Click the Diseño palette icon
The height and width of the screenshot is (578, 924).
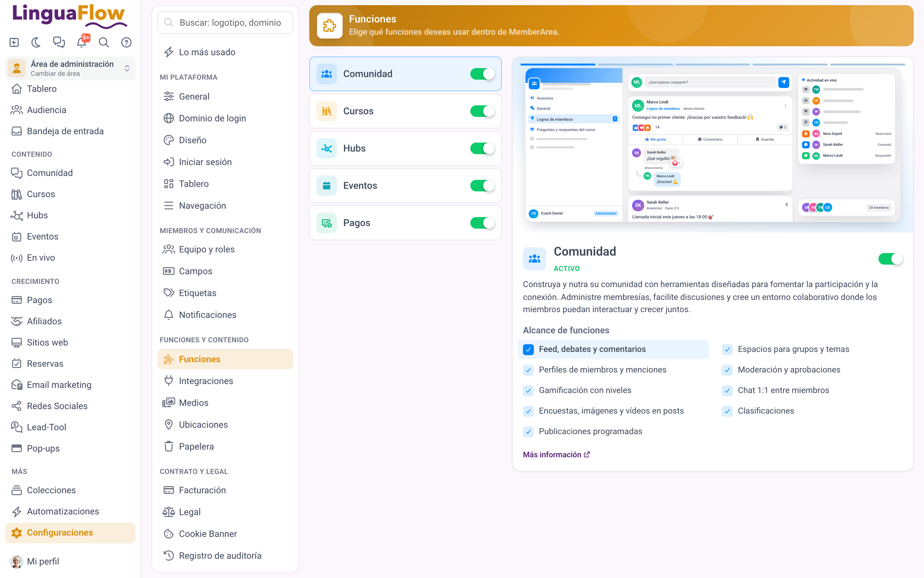pyautogui.click(x=168, y=140)
